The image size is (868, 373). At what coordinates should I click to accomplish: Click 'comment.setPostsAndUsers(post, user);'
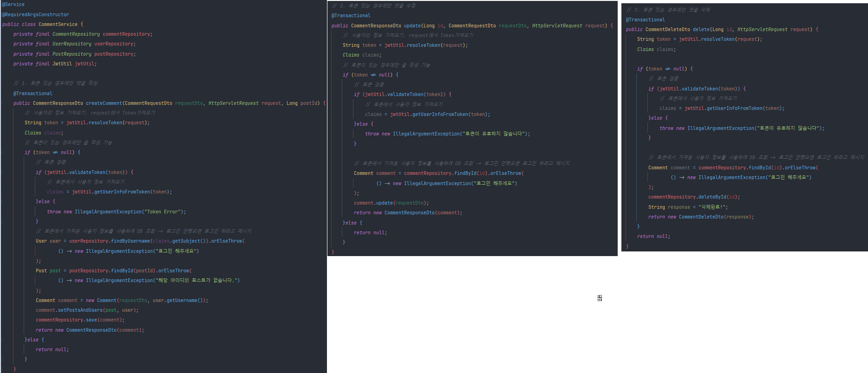tap(87, 310)
